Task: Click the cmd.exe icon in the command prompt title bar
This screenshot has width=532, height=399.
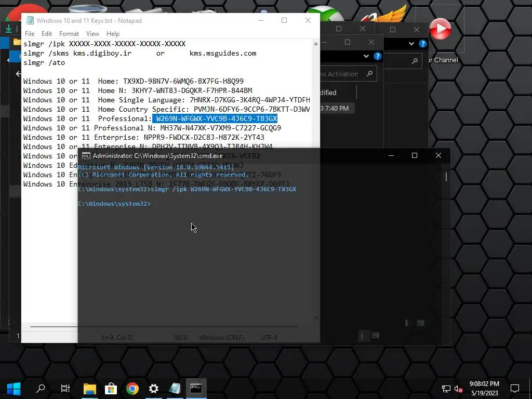Action: 86,156
